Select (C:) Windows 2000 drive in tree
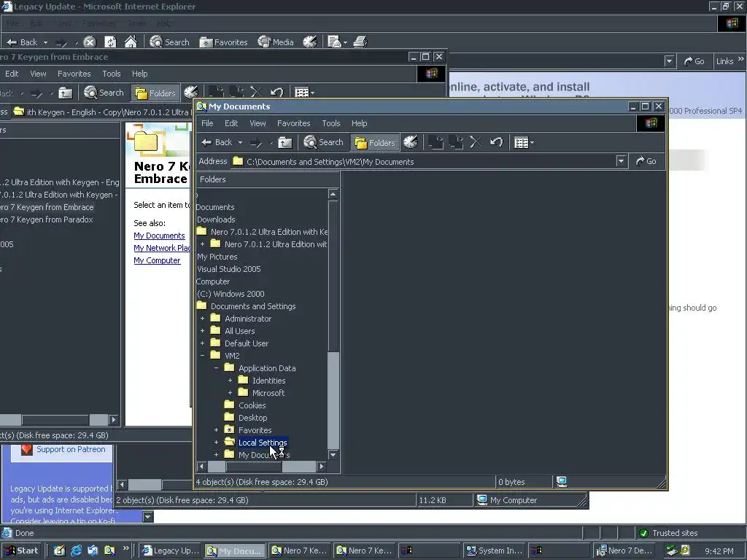Viewport: 747px width, 560px height. (x=231, y=294)
